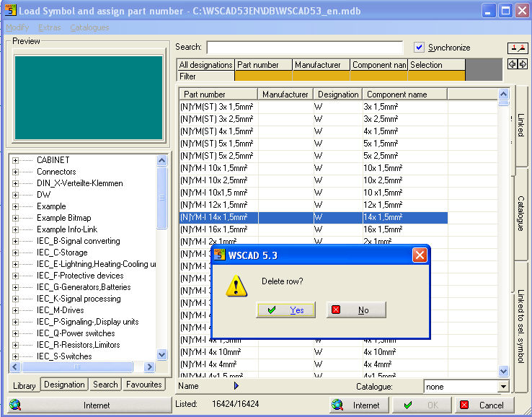Select IEC_Q-Power switches library entry

(x=76, y=333)
